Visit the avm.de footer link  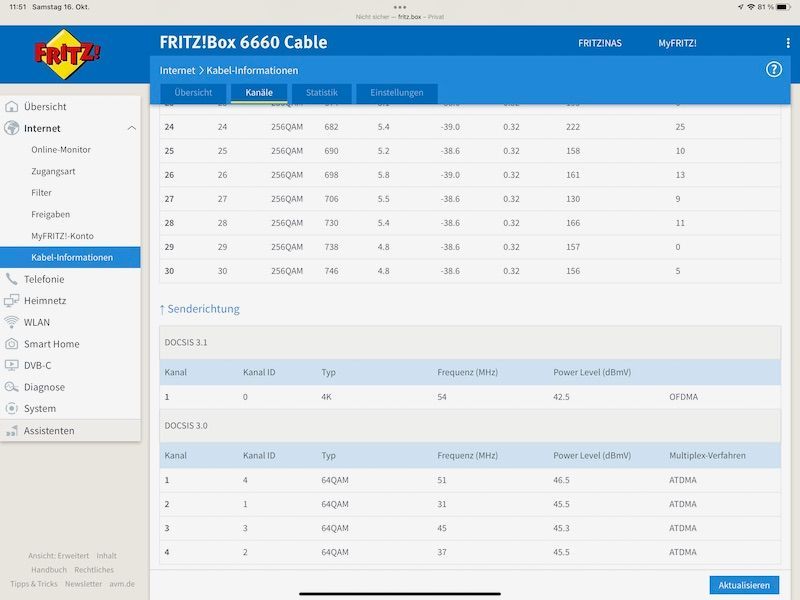coord(122,584)
